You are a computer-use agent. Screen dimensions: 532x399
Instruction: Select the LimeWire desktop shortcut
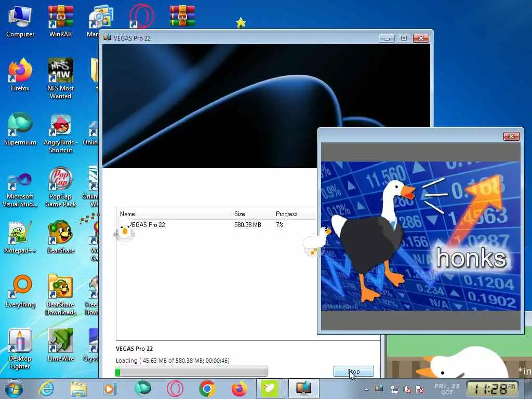click(60, 345)
